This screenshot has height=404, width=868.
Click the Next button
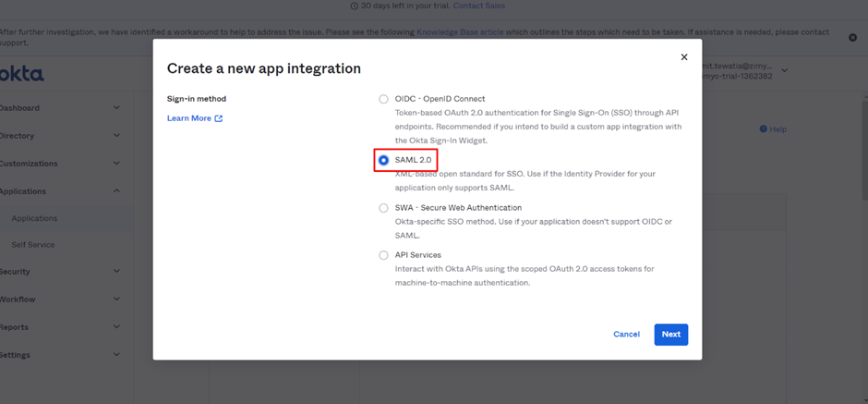coord(671,335)
